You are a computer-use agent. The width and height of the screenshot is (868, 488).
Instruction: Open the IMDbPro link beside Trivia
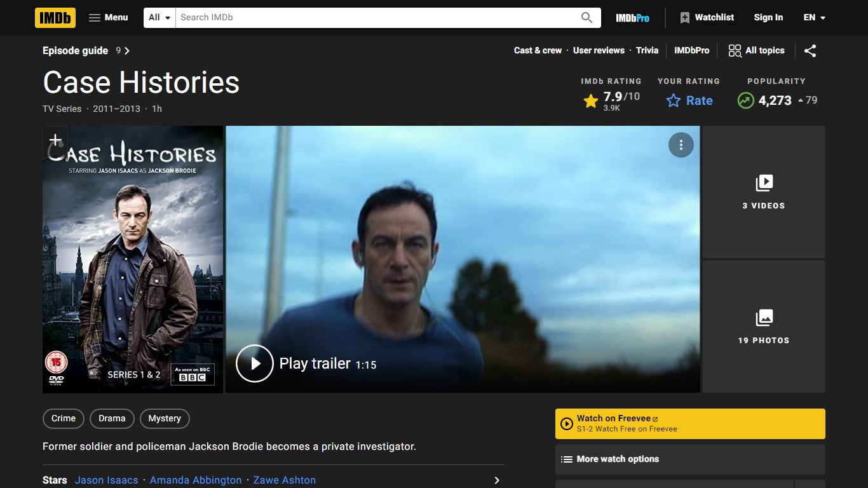click(x=691, y=51)
